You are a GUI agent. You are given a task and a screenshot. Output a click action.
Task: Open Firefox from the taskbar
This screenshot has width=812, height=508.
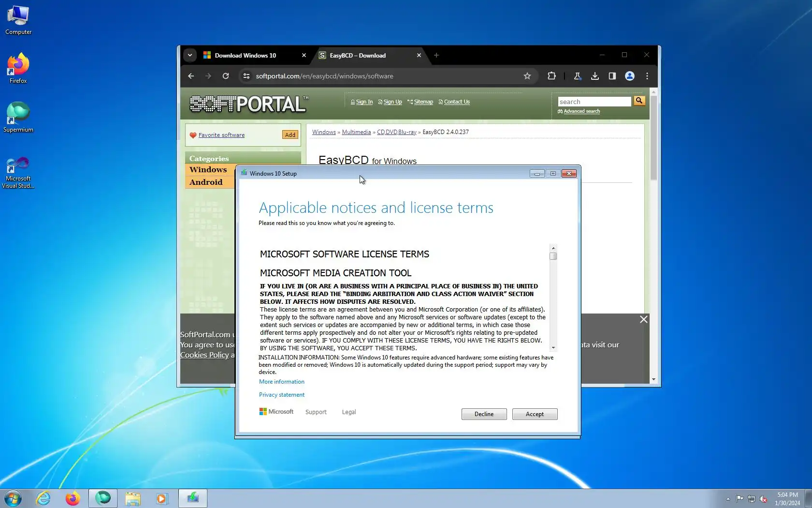(x=72, y=498)
